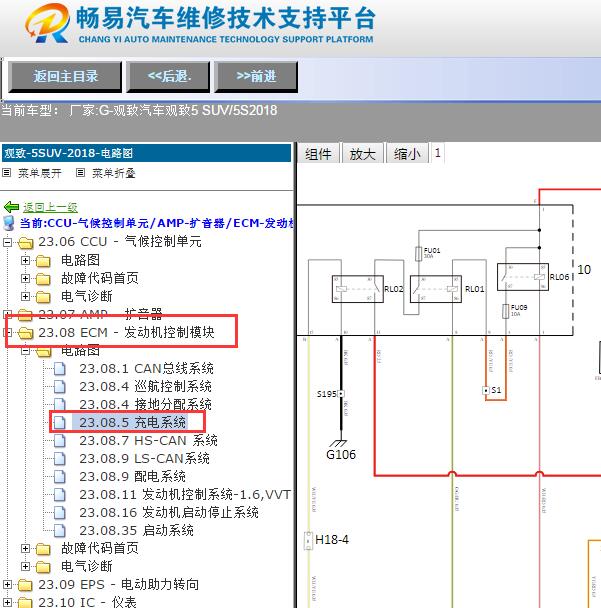Click the document icon for 23.08.1 CAN总线系统
The image size is (601, 608).
point(59,369)
